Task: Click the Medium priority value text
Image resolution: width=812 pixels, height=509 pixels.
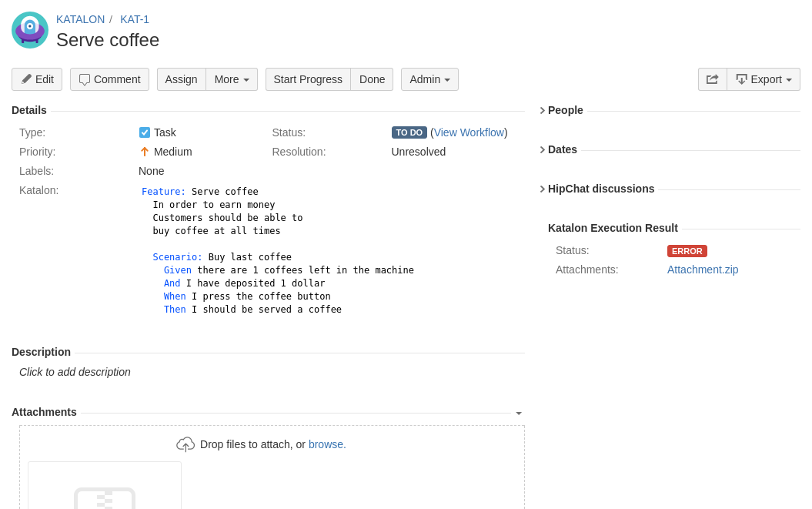Action: coord(173,152)
